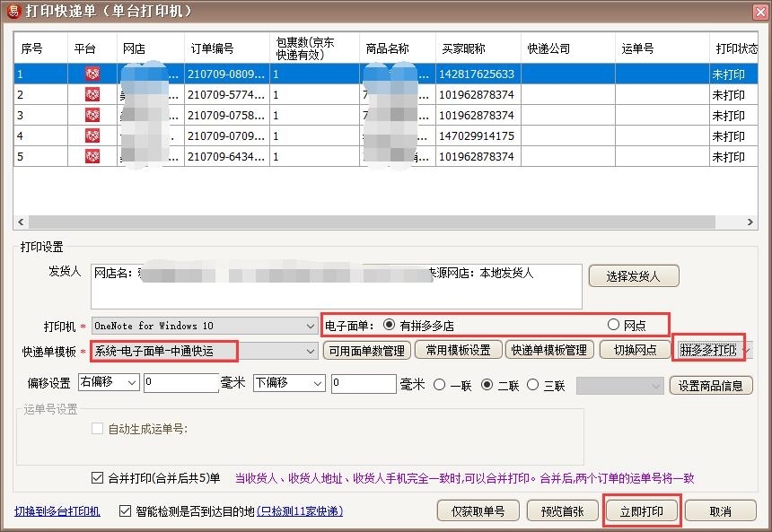
Task: Click the 选择发货人 button
Action: [633, 275]
